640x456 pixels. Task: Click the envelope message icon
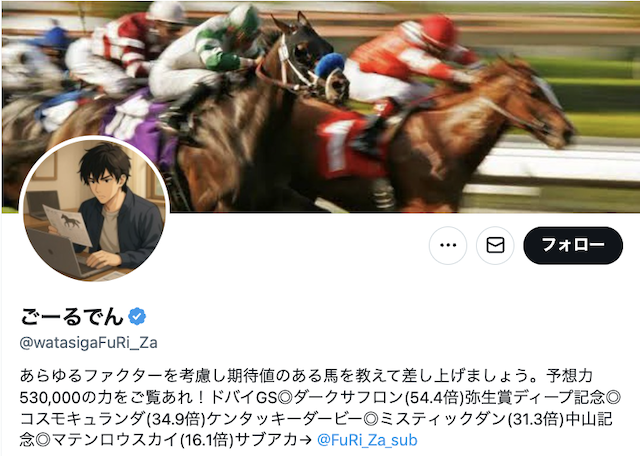495,245
